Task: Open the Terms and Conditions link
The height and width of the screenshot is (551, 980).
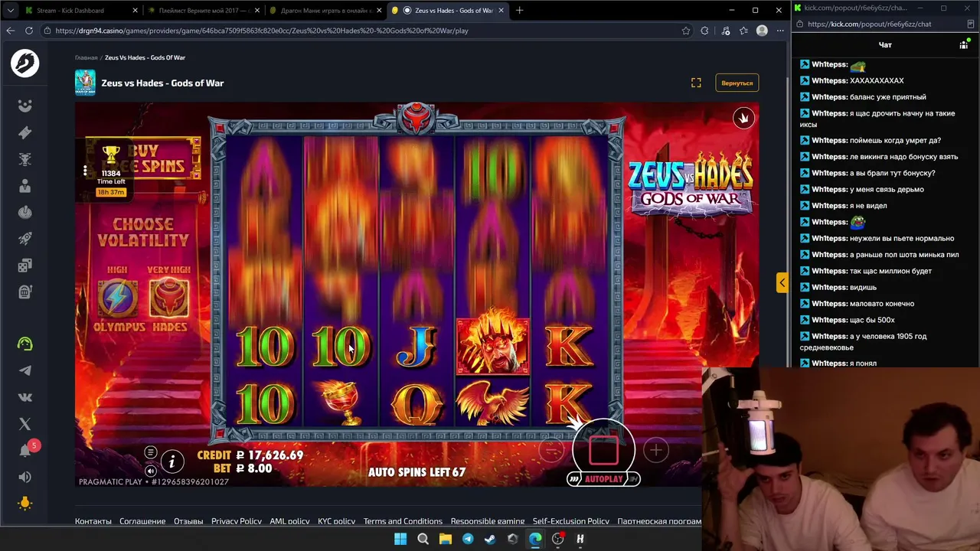Action: click(x=403, y=521)
